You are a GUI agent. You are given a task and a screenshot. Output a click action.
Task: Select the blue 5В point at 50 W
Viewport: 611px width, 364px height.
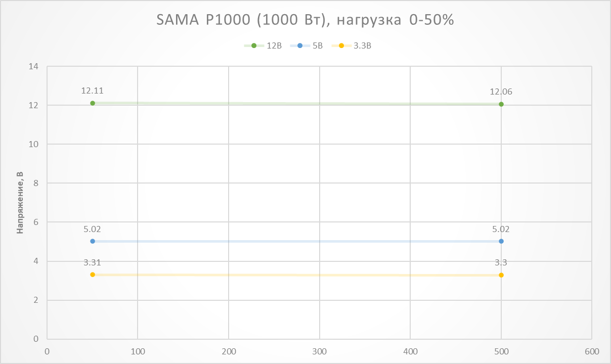point(93,241)
